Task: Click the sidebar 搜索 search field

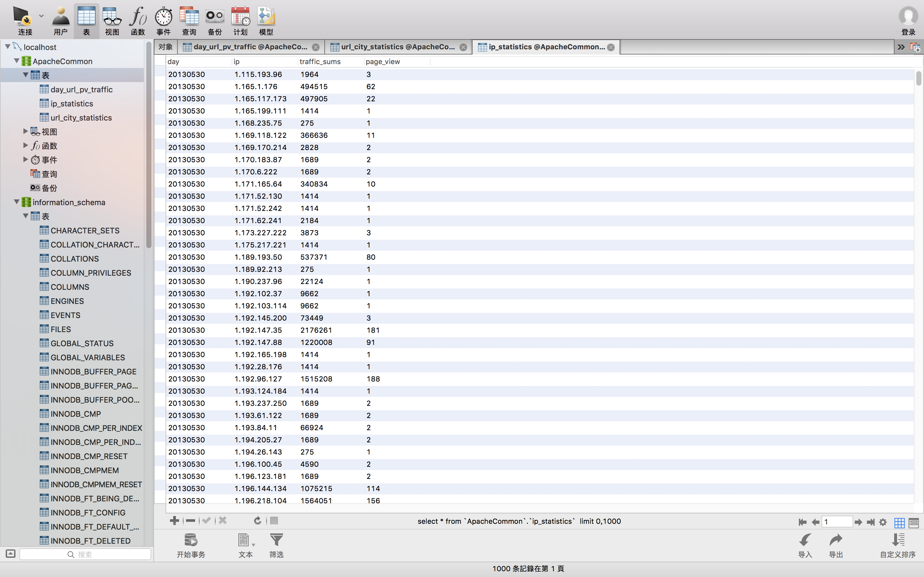Action: 85,554
